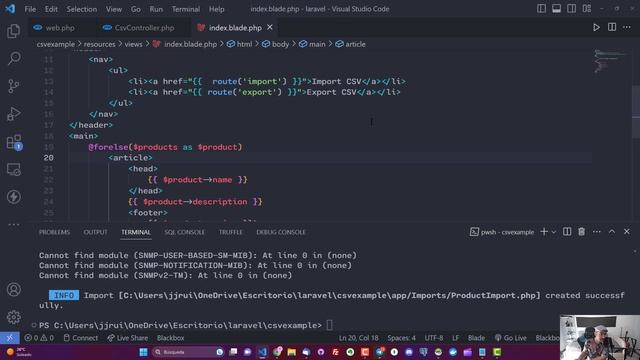Viewport: 640px width, 360px height.
Task: Start Go Live server from status bar
Action: click(510, 338)
